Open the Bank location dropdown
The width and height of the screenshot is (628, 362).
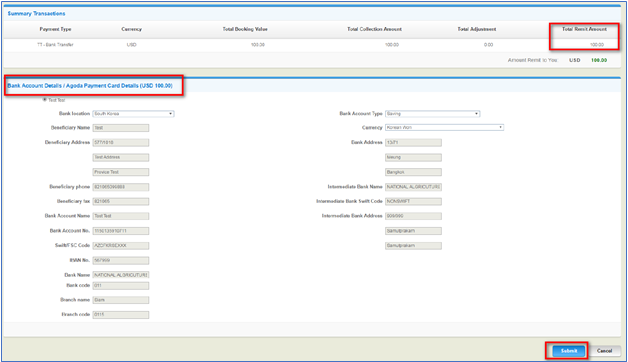point(133,114)
